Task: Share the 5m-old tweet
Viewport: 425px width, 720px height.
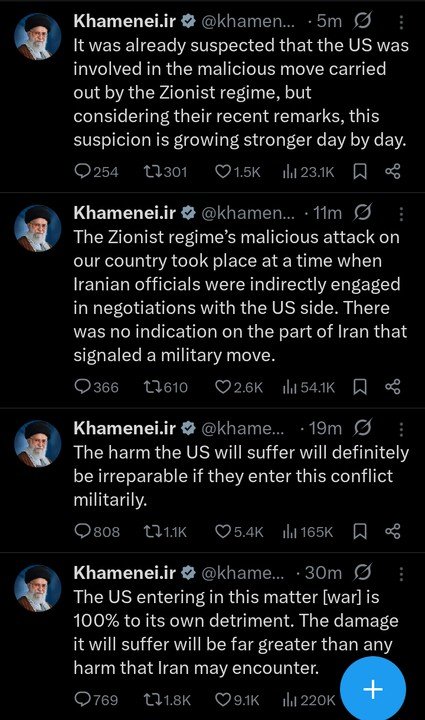Action: point(393,172)
